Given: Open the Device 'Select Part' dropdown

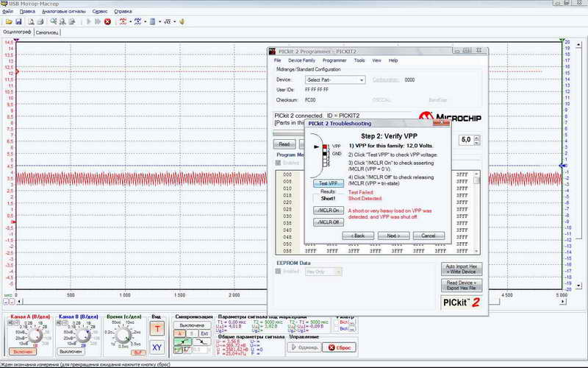Looking at the screenshot, I should coord(335,79).
